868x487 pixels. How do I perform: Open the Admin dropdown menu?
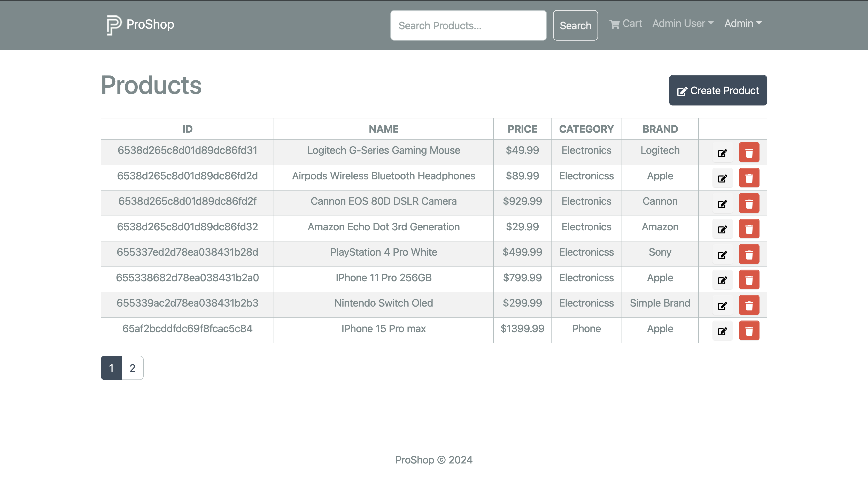click(743, 24)
